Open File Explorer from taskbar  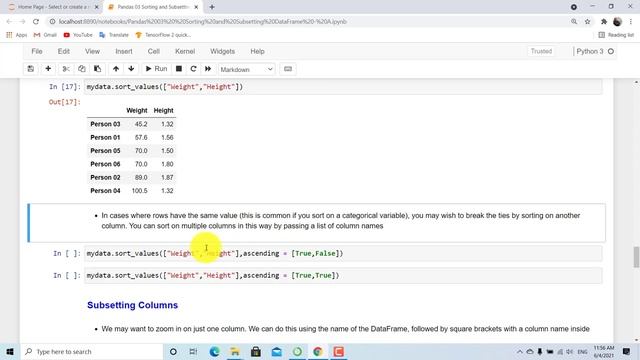(235, 351)
